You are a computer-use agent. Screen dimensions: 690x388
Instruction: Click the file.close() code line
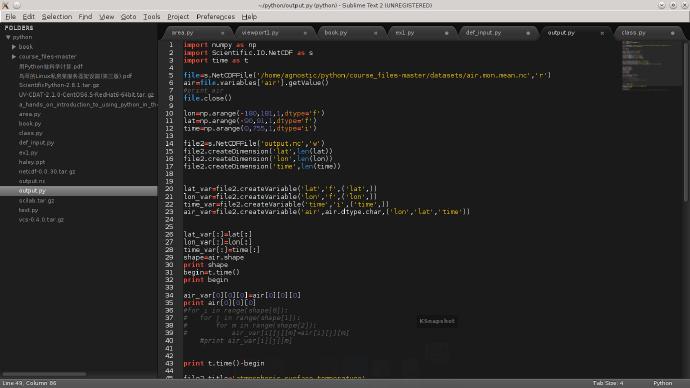[x=207, y=98]
